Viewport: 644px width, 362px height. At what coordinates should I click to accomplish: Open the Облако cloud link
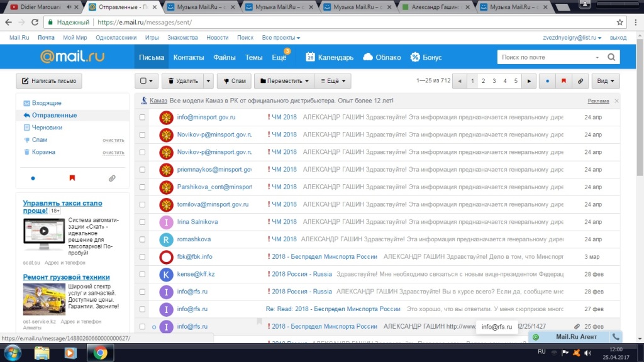(x=382, y=57)
